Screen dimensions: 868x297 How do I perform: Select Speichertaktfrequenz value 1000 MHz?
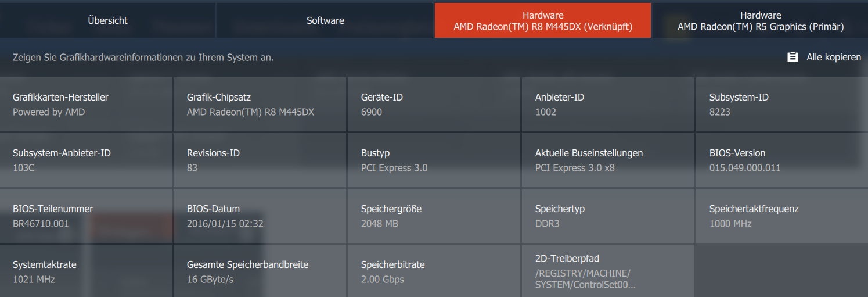(x=730, y=224)
